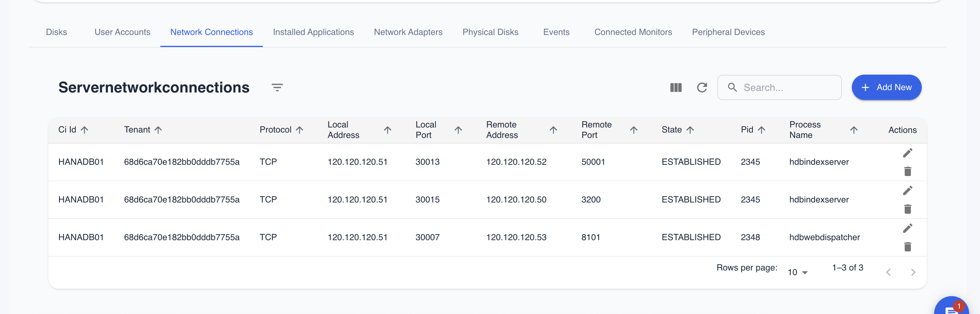This screenshot has height=314, width=980.
Task: Edit the row with local port 30015
Action: point(907,190)
